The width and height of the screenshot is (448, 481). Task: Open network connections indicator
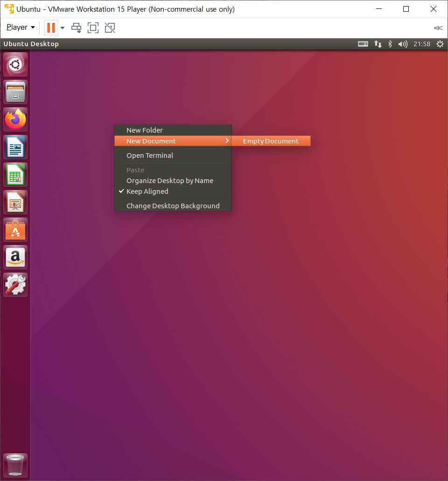click(378, 44)
